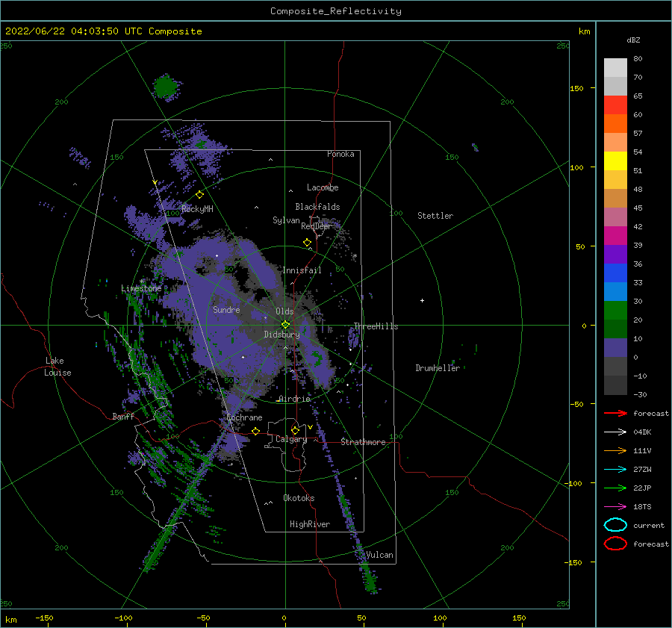Click the Calgary city label

coord(291,439)
